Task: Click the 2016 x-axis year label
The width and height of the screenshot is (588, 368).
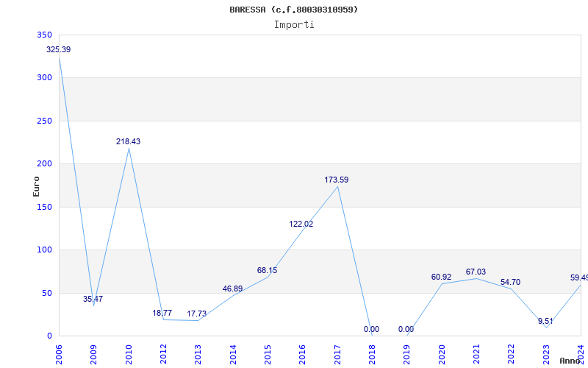Action: [303, 355]
